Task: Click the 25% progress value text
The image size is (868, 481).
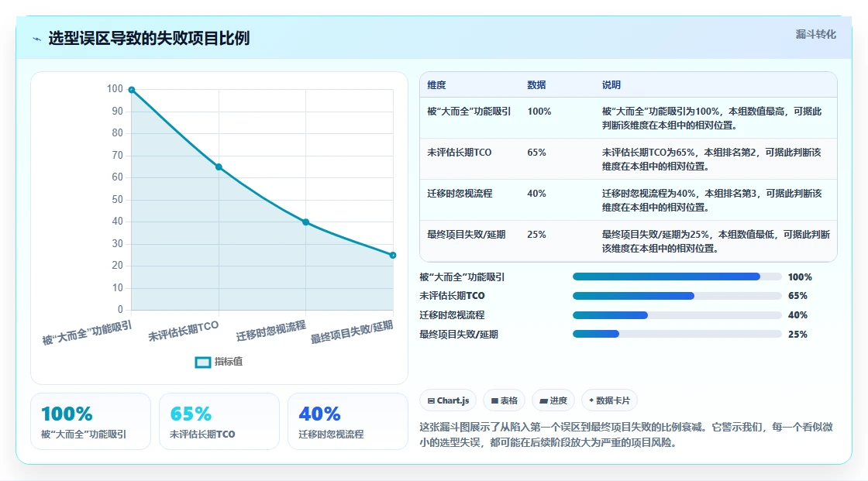Action: click(x=797, y=335)
